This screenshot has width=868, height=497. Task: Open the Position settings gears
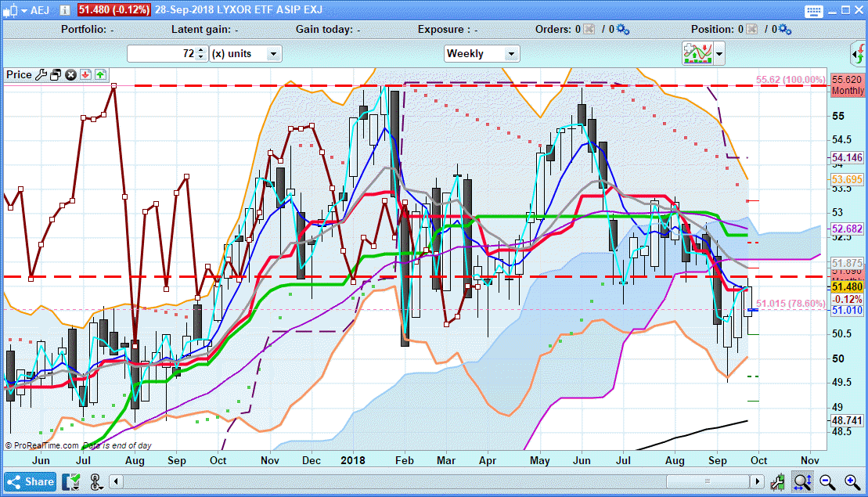tap(785, 29)
